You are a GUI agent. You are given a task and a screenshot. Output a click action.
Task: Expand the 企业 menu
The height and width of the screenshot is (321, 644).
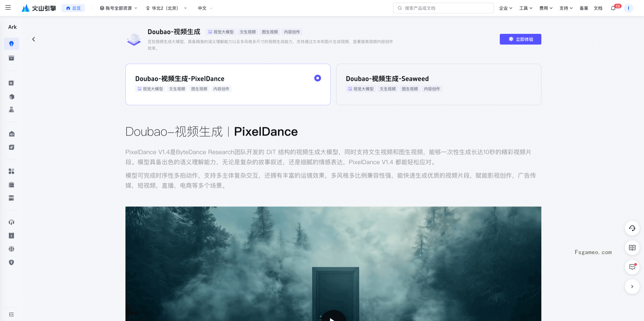505,8
